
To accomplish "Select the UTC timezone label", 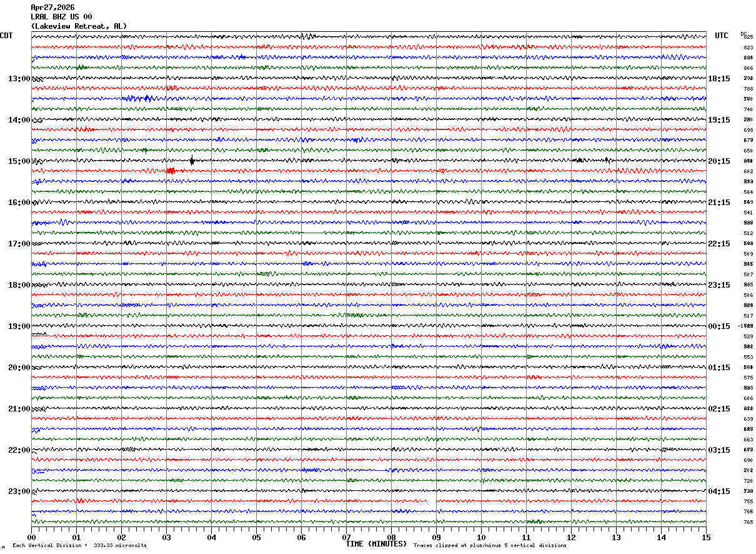I will 722,36.
